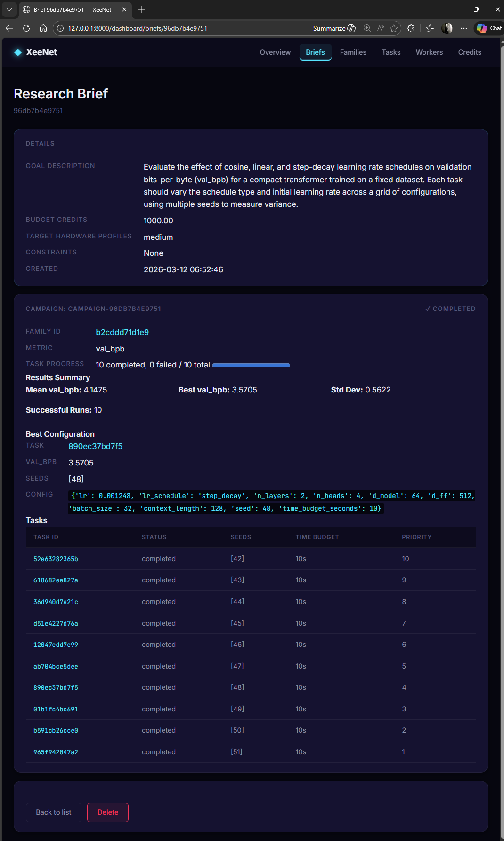Open task 12047edd7e99
504x841 pixels.
[x=56, y=645]
